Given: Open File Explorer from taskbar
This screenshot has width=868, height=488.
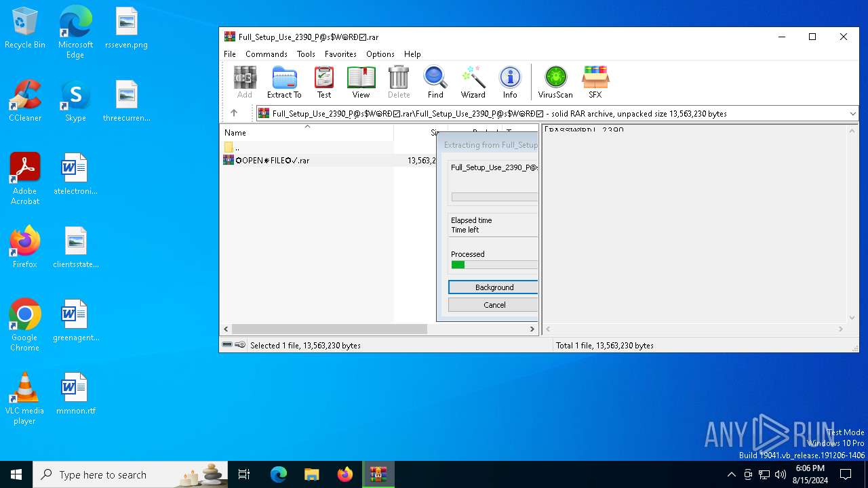Looking at the screenshot, I should point(311,474).
